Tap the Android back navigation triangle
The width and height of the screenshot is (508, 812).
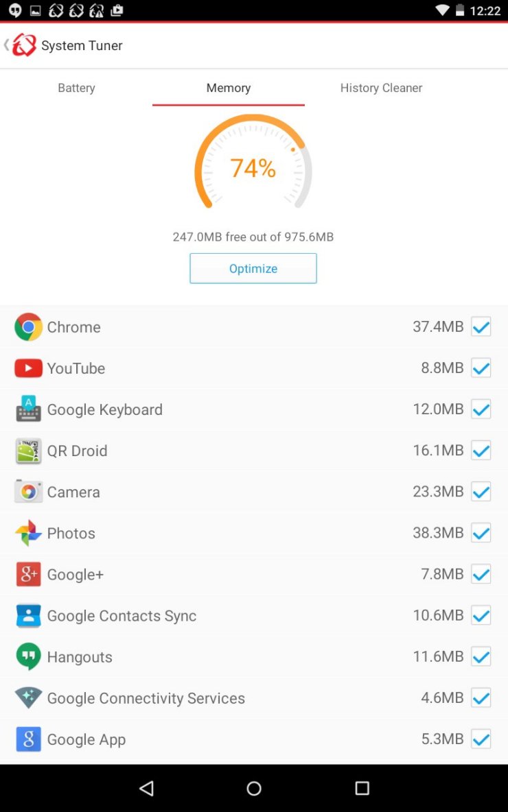147,788
